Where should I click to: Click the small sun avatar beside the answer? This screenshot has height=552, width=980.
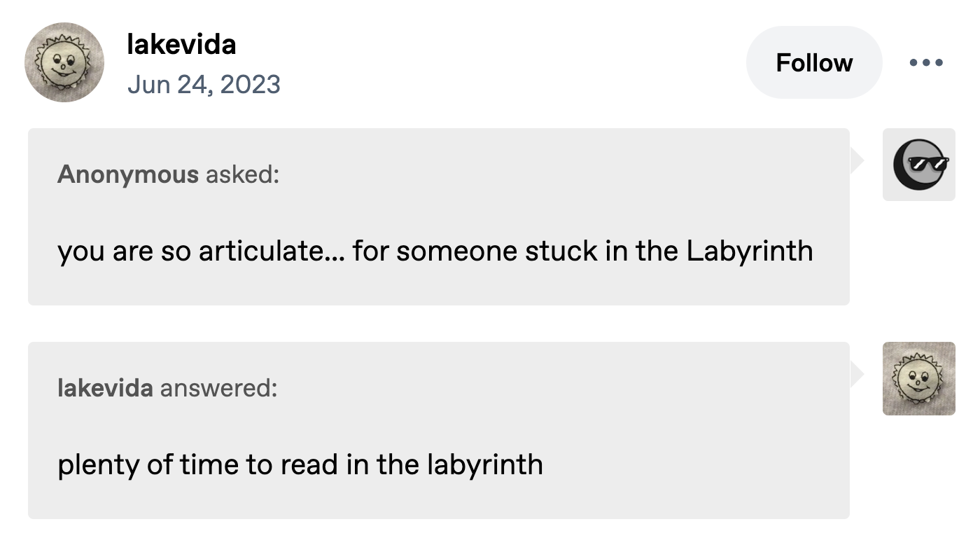point(918,378)
